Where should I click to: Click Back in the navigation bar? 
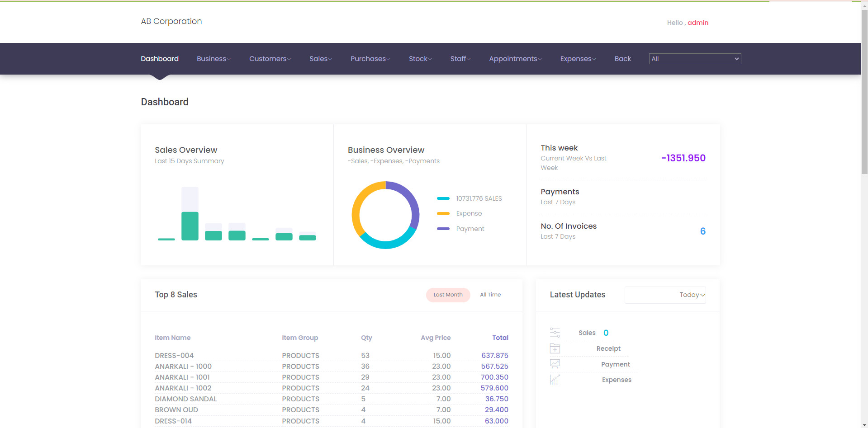(x=622, y=59)
